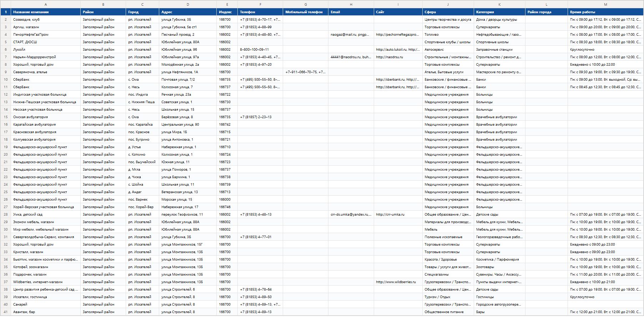This screenshot has height=322, width=644.
Task: Click the "Категория" header cell
Action: (x=499, y=12)
